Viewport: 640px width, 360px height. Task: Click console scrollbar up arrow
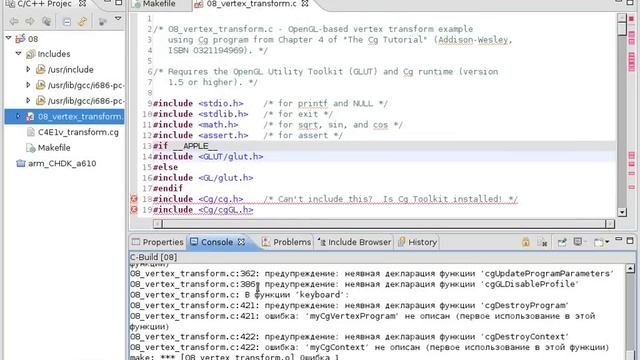click(x=630, y=269)
